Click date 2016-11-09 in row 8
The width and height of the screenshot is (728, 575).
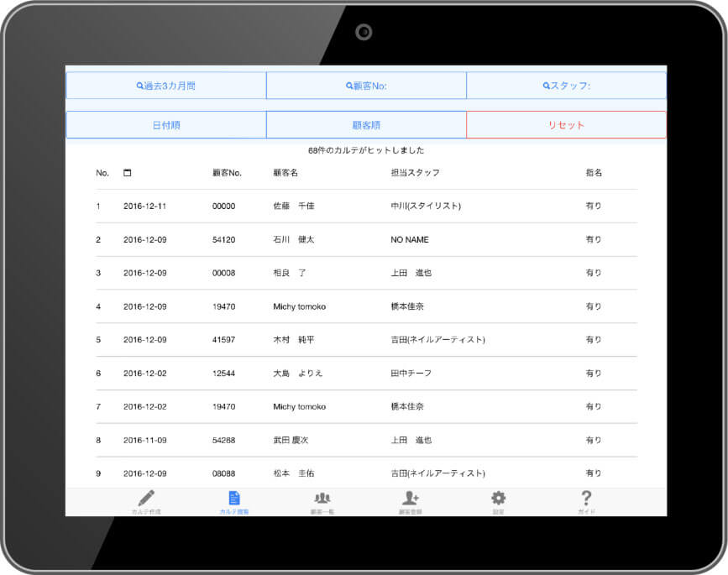coord(145,440)
